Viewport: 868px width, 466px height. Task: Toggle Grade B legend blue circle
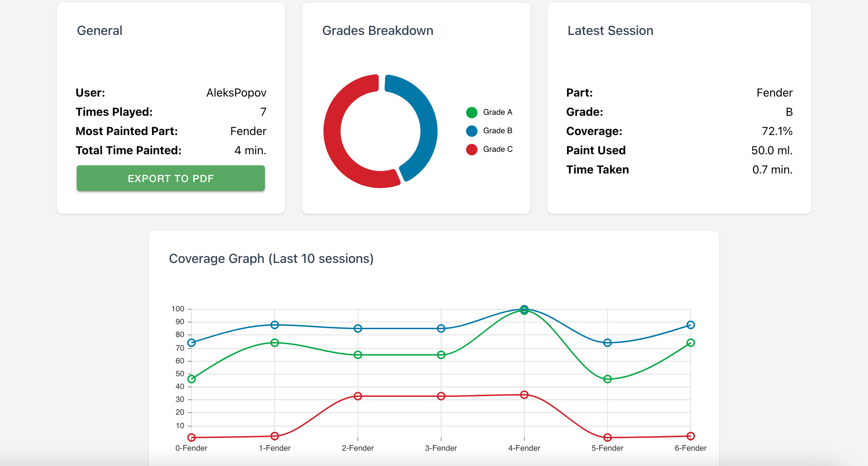click(471, 131)
